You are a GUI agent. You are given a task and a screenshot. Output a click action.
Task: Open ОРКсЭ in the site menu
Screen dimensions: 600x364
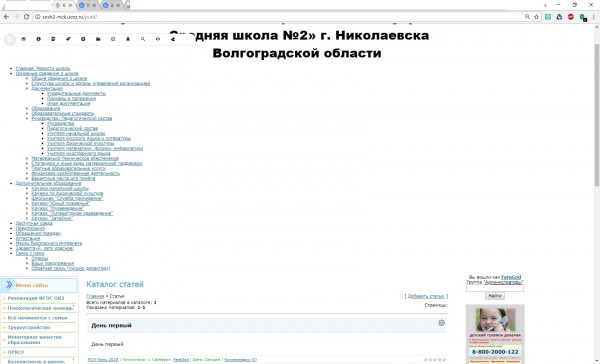coord(16,352)
